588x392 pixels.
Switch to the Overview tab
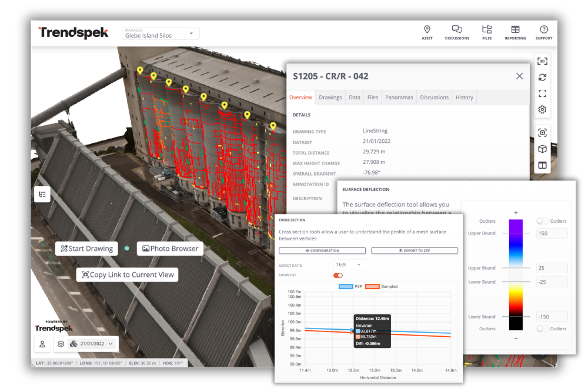(x=300, y=97)
